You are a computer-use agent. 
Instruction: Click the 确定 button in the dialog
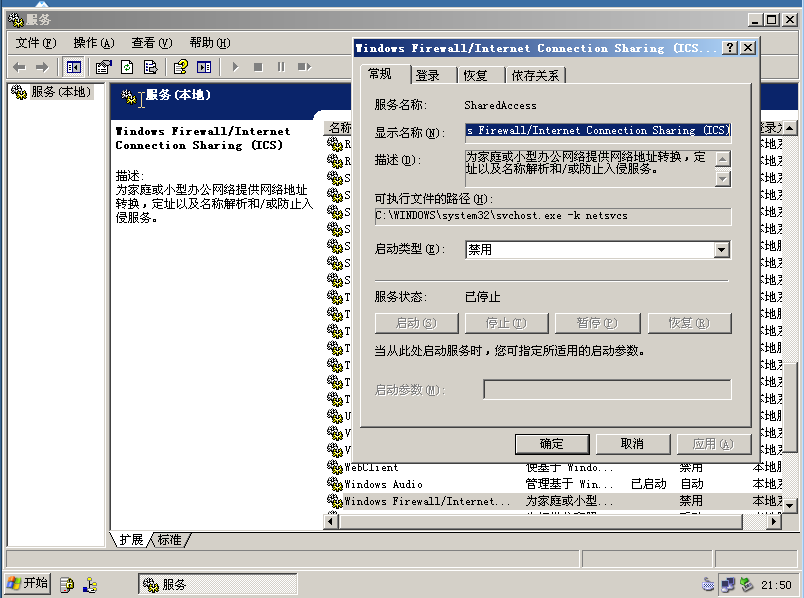(x=552, y=444)
